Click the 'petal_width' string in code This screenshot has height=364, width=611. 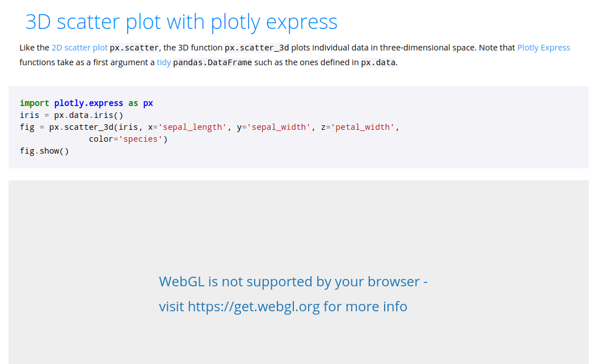click(x=363, y=128)
